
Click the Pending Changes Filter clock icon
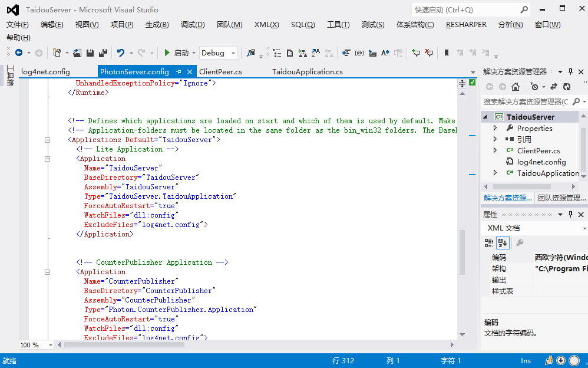point(534,87)
